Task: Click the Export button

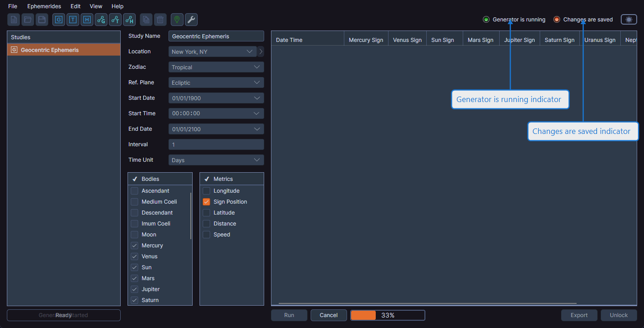Action: 579,315
